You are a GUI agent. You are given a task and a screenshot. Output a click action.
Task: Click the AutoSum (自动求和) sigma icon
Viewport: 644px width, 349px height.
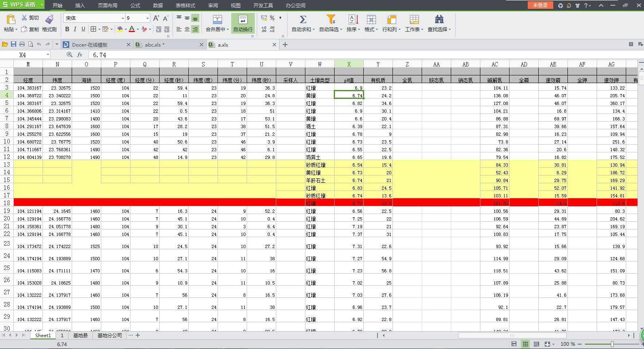point(303,19)
